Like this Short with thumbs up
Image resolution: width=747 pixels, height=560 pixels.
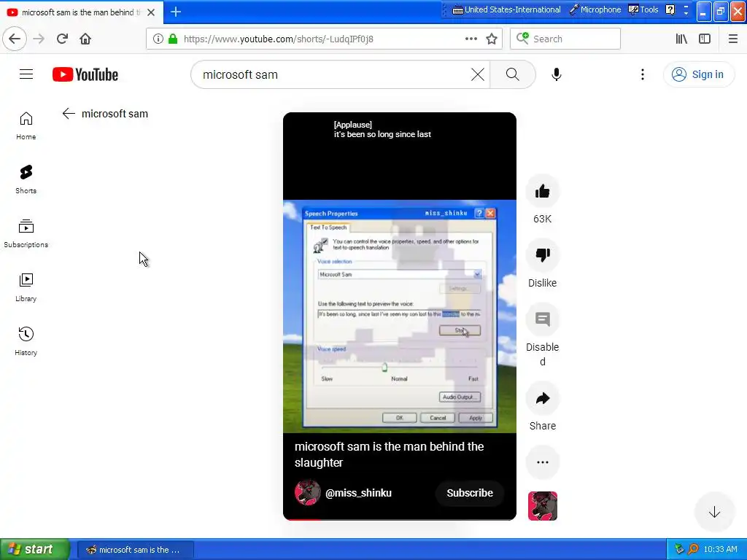542,192
